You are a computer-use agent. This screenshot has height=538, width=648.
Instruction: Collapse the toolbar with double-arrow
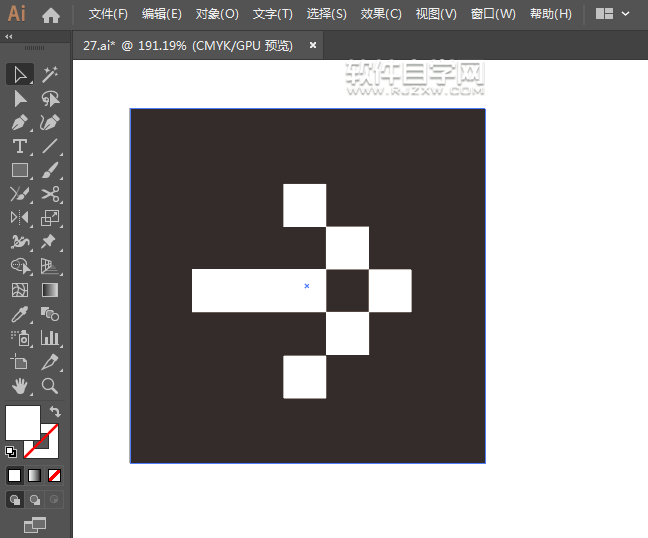click(x=9, y=36)
